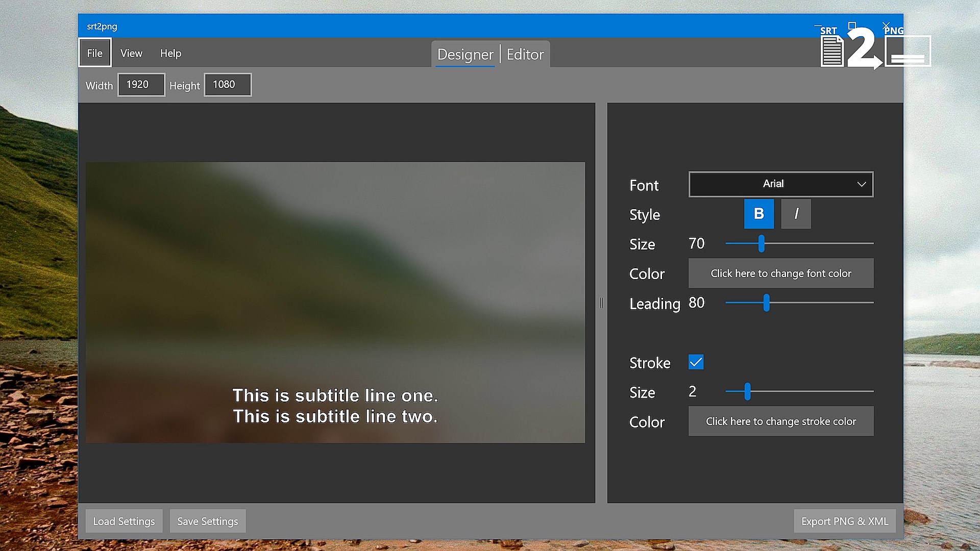Open the File menu

click(95, 53)
